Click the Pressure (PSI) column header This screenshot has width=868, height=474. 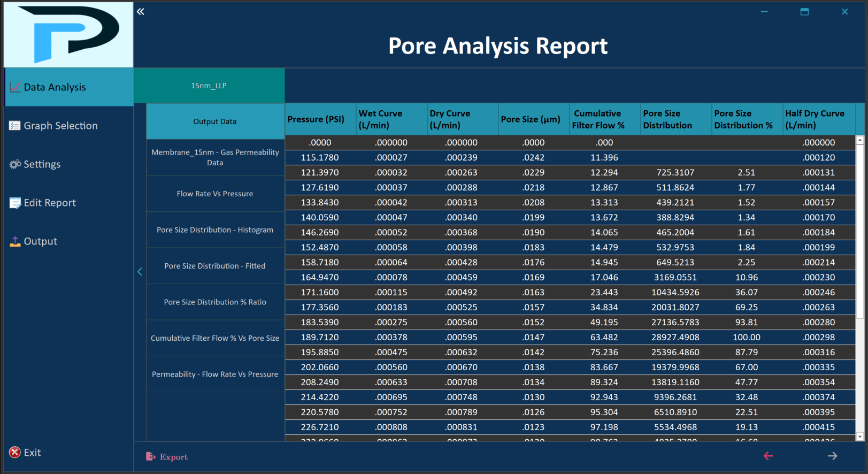pos(316,119)
